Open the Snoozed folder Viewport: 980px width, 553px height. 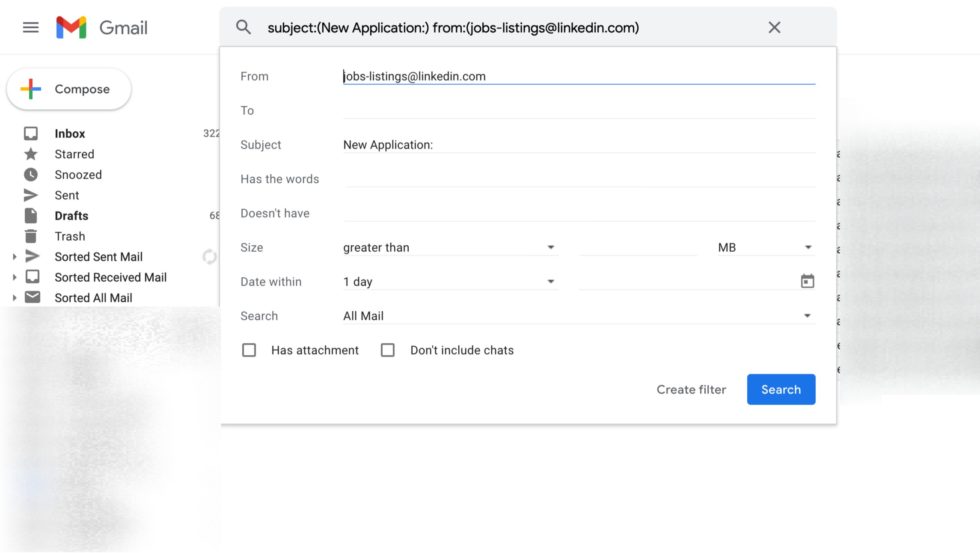coord(78,175)
